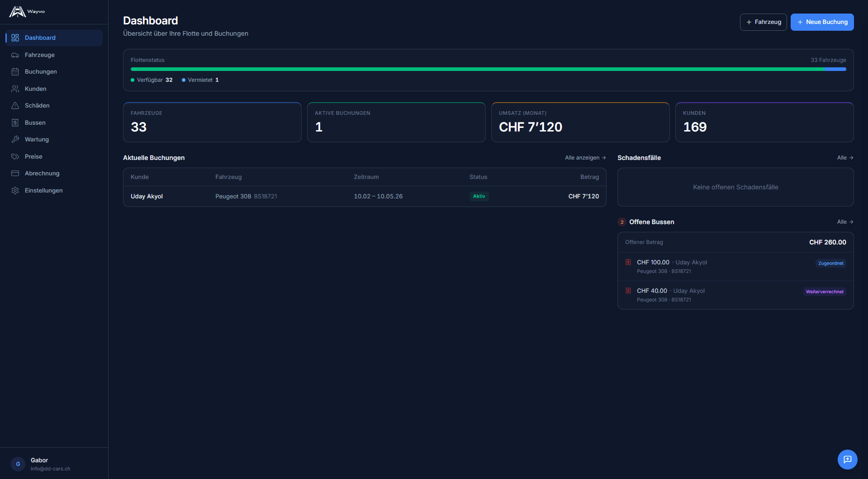Viewport: 868px width, 479px height.
Task: Open the chat support bubble
Action: pos(847,460)
